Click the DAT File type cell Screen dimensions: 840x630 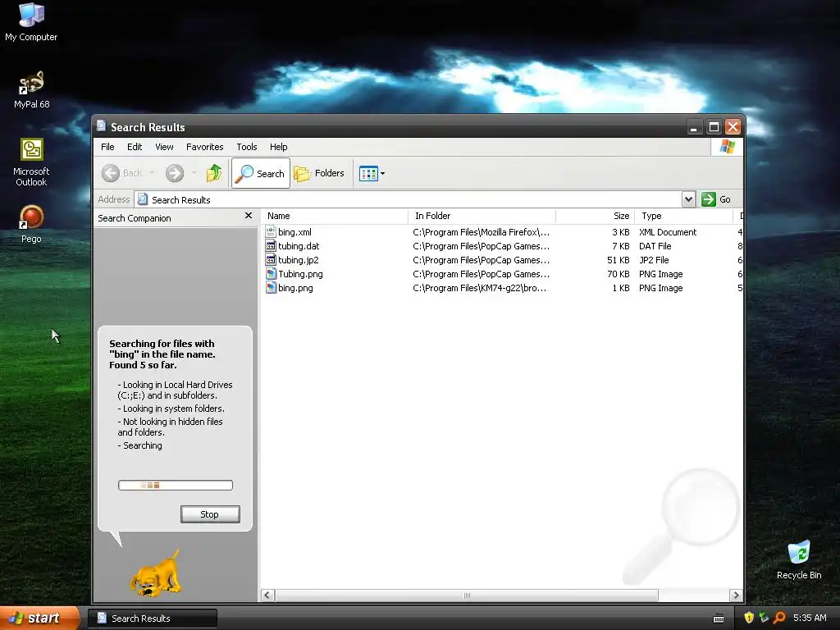pyautogui.click(x=655, y=246)
